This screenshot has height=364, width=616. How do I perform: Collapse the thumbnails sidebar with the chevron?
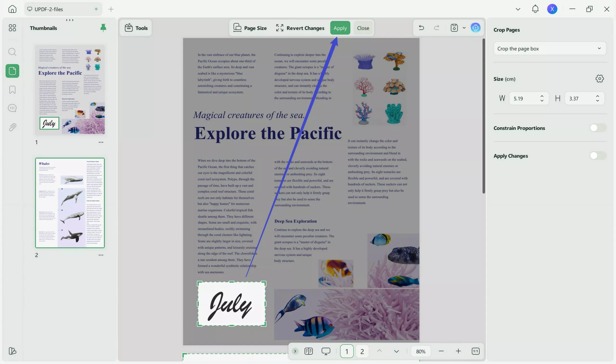click(x=295, y=351)
